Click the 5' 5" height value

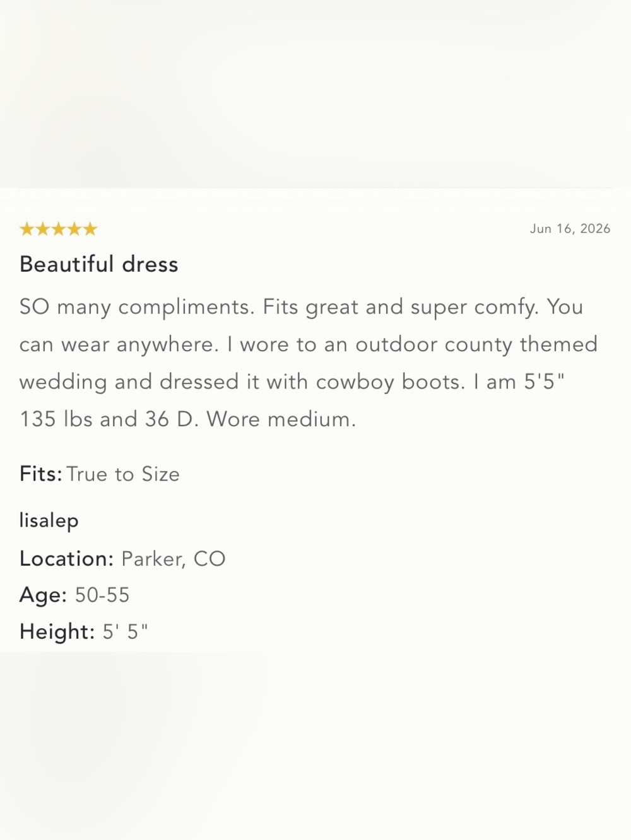(x=126, y=631)
